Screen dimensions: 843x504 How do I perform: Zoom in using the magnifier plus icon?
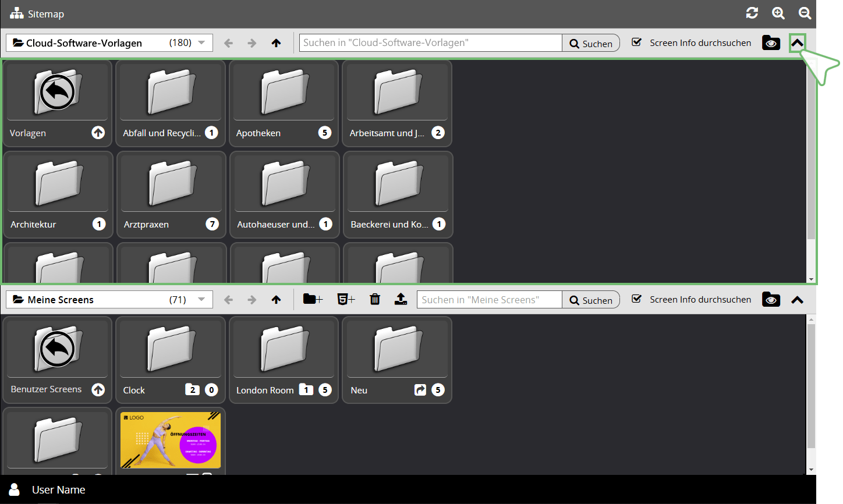(x=778, y=13)
